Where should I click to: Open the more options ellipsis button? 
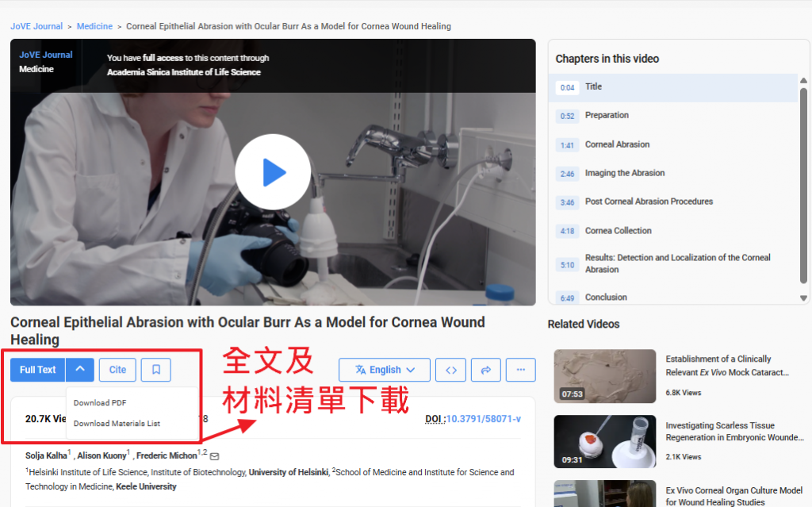(521, 370)
